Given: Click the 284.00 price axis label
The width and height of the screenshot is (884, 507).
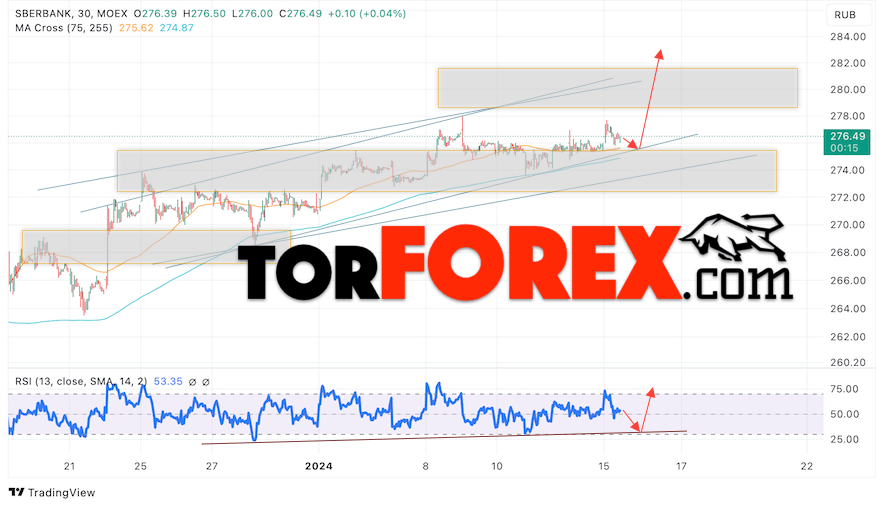Looking at the screenshot, I should coord(847,37).
